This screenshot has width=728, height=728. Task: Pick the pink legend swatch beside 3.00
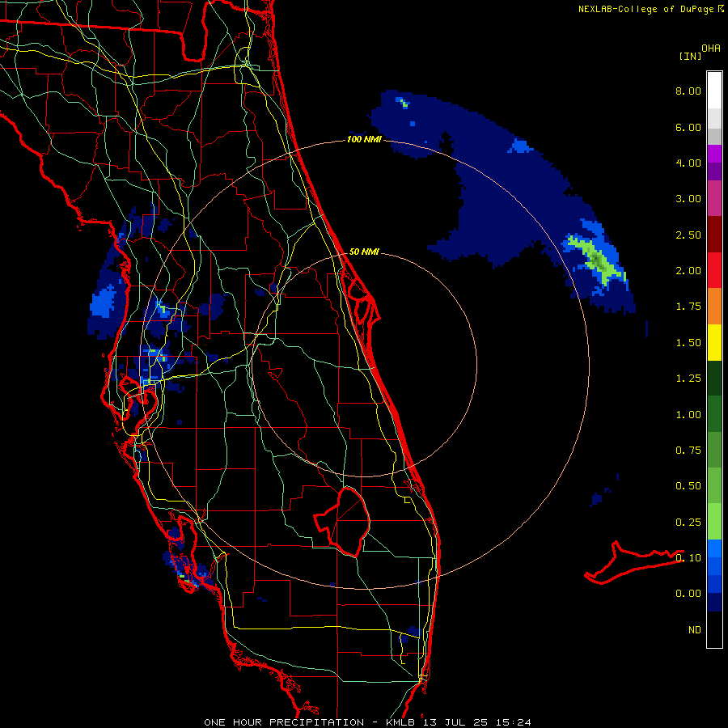coord(714,199)
